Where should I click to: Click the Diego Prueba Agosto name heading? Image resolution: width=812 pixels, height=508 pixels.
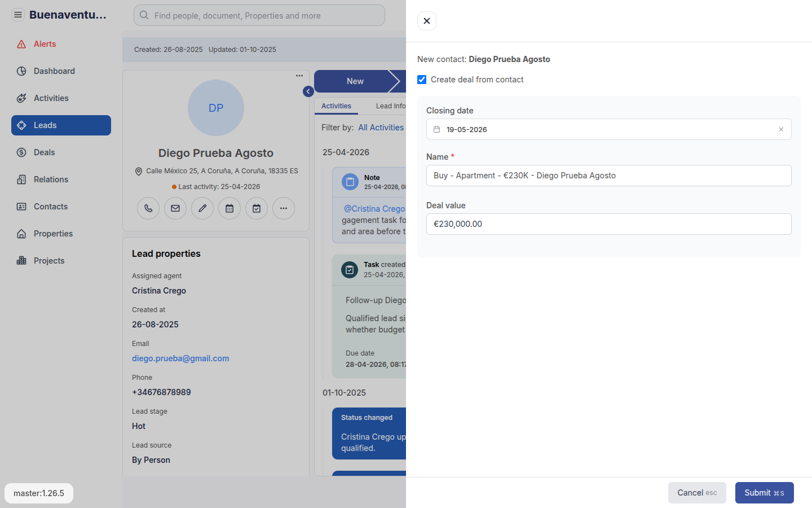[x=216, y=153]
